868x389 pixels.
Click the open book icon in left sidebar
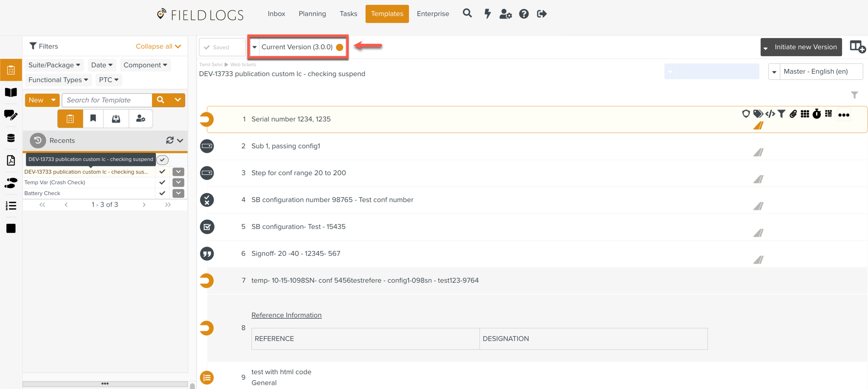[11, 92]
